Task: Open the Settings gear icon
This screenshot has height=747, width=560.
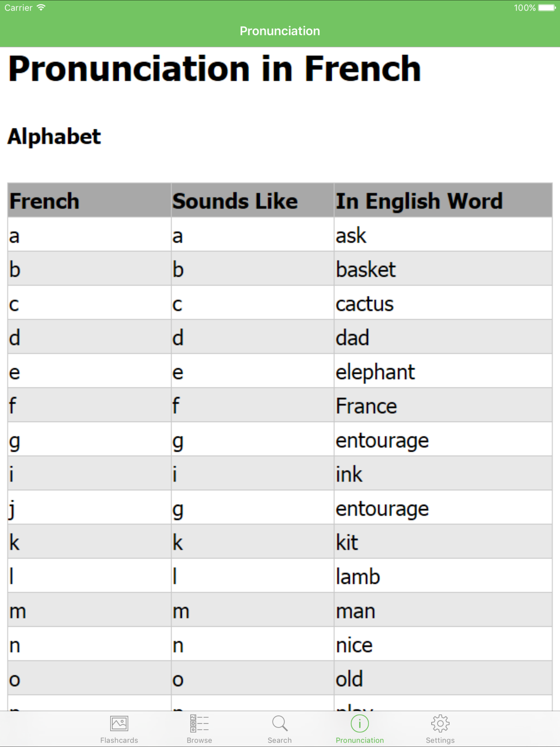Action: point(440,723)
